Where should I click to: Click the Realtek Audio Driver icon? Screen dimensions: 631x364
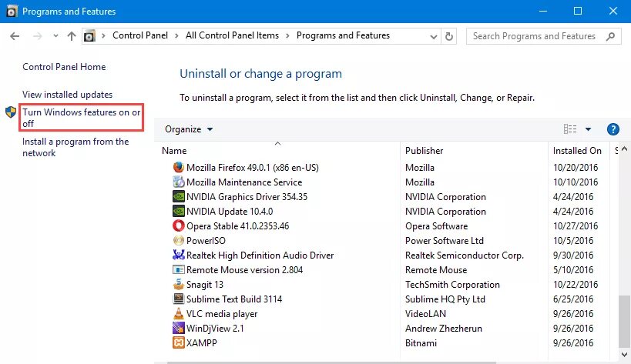pos(178,255)
